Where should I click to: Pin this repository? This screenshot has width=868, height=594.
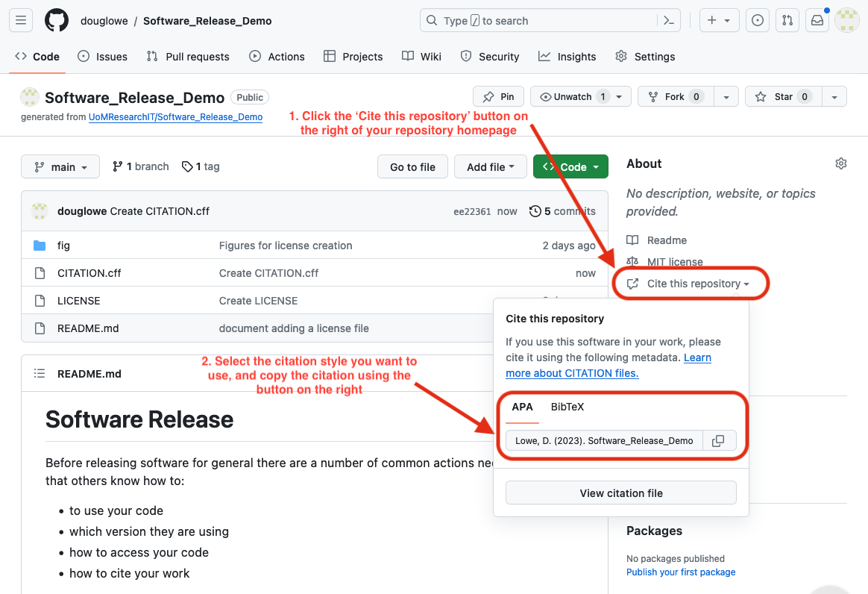(x=499, y=96)
